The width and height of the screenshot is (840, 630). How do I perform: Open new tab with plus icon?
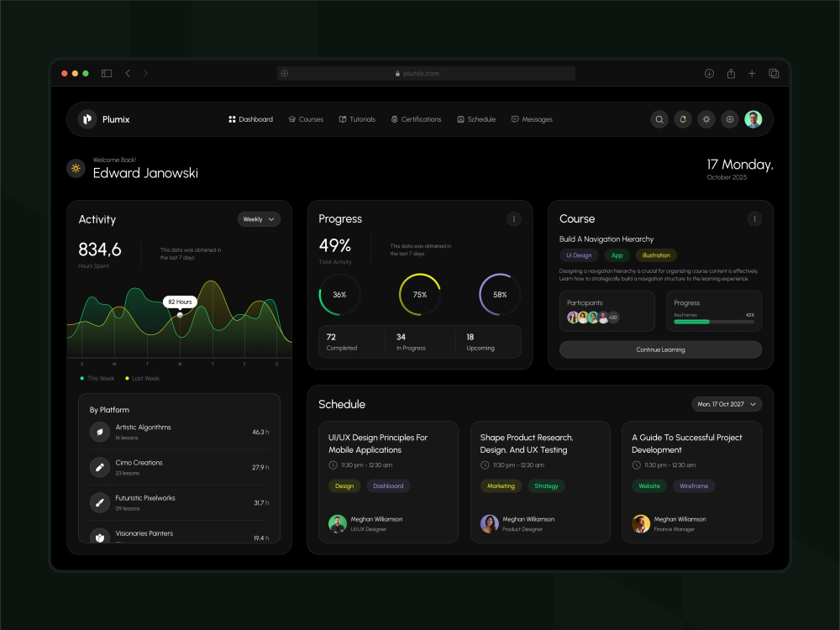tap(752, 73)
